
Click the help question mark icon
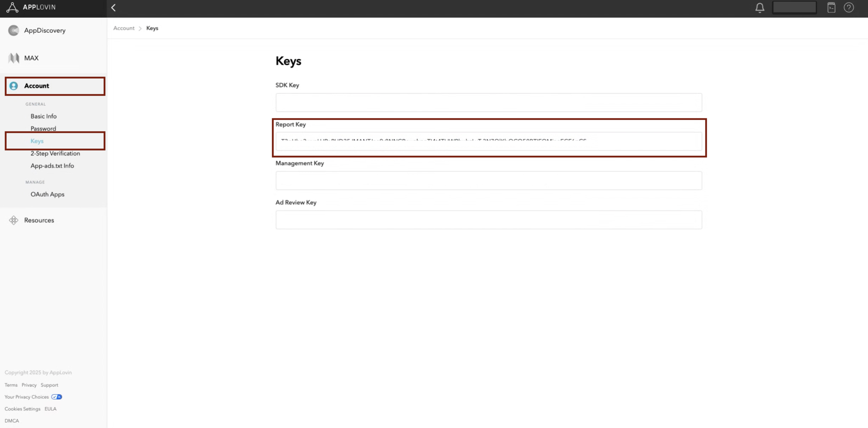pyautogui.click(x=849, y=7)
